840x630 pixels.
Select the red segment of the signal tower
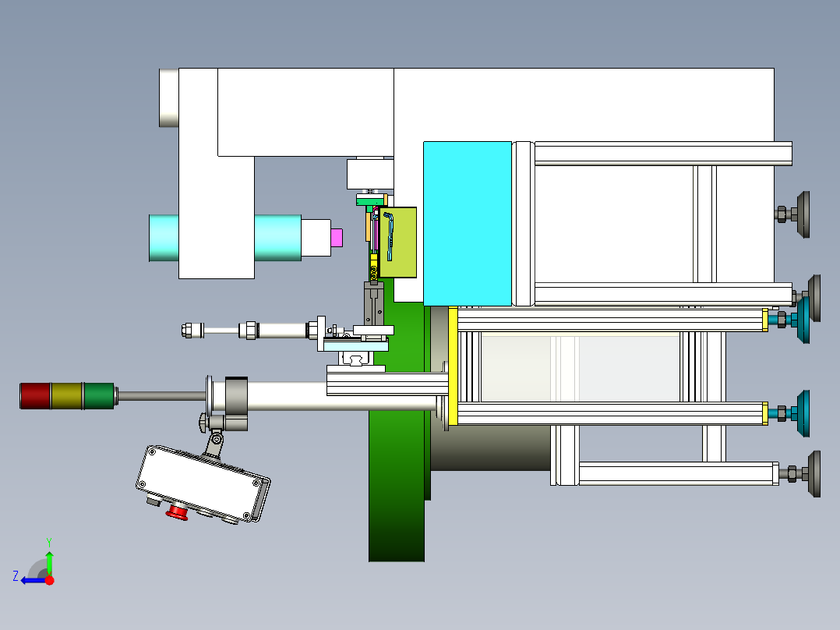coord(35,396)
